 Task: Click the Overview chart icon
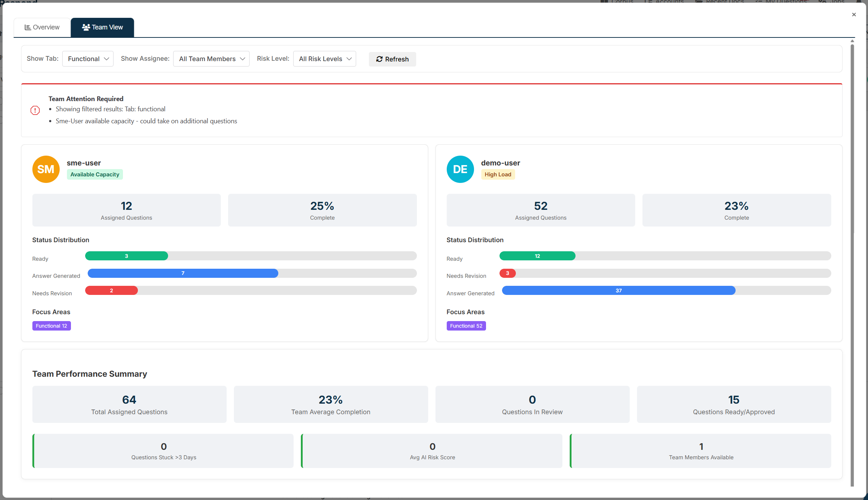click(28, 27)
